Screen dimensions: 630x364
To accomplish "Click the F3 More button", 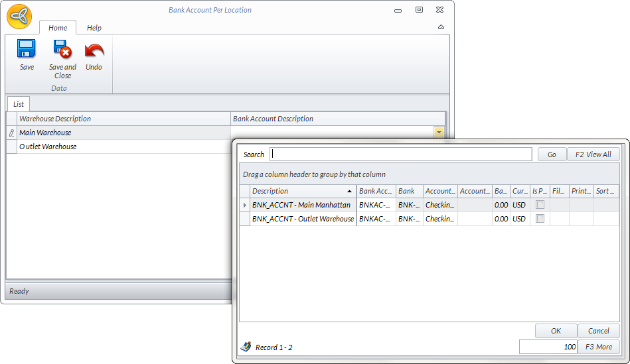I will click(x=599, y=347).
